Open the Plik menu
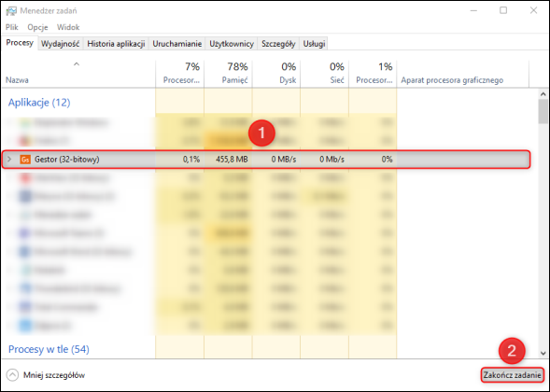Viewport: 550px width, 392px height. click(12, 27)
